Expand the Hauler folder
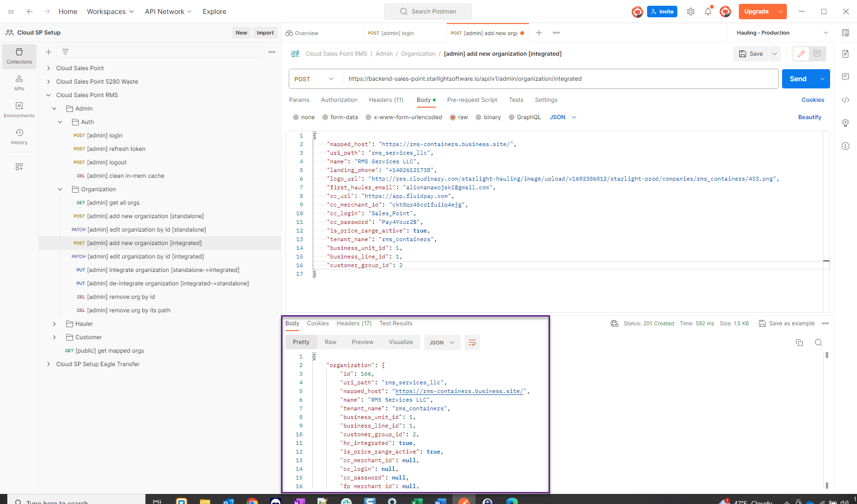This screenshot has width=857, height=504. pos(54,324)
